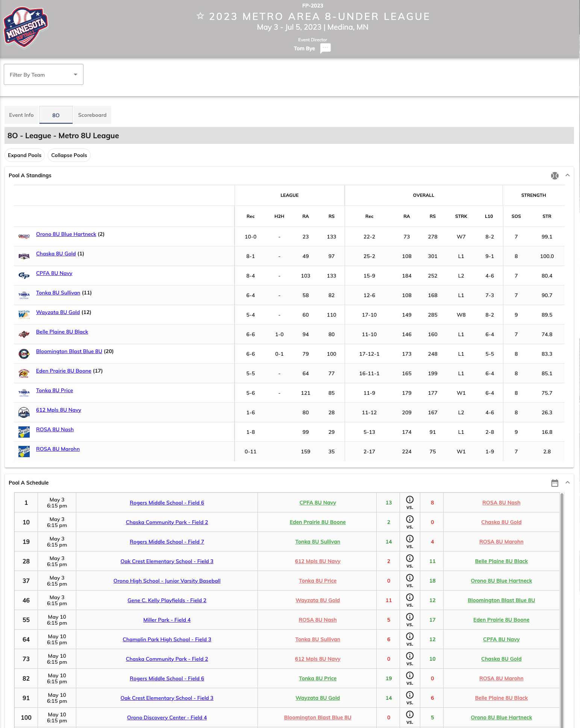Click the STR column header
This screenshot has height=728, width=580.
(x=547, y=216)
